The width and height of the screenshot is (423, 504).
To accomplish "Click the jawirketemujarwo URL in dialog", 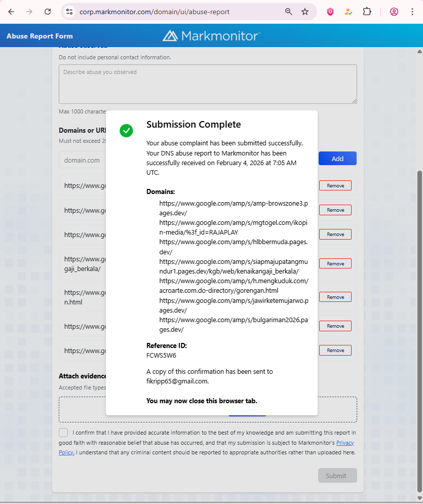I will (234, 305).
